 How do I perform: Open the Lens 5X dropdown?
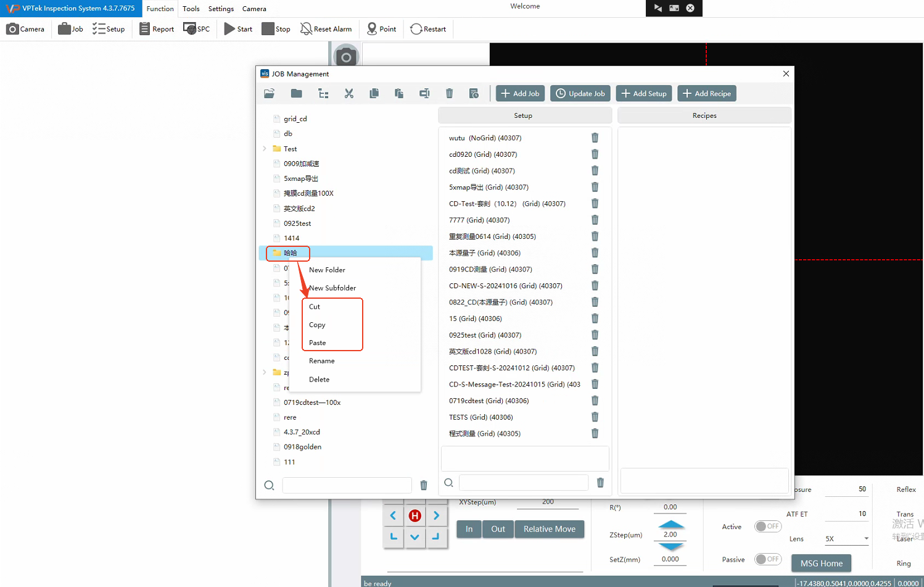[x=866, y=539]
